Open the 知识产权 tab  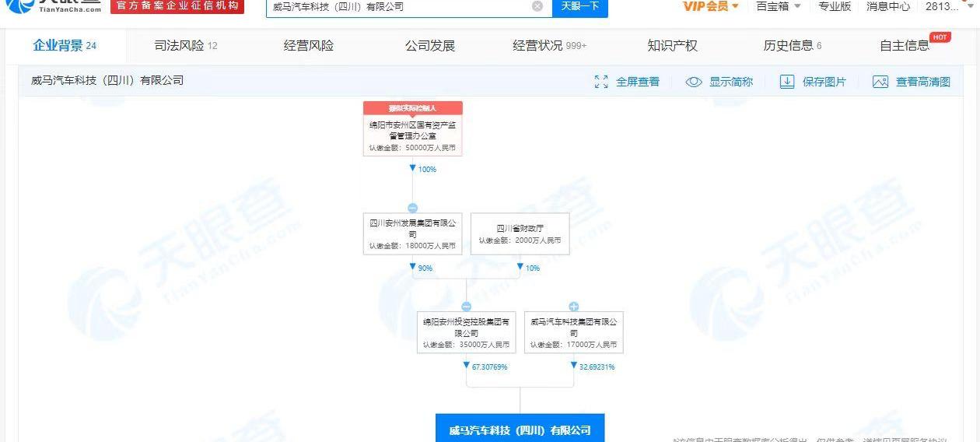[672, 46]
